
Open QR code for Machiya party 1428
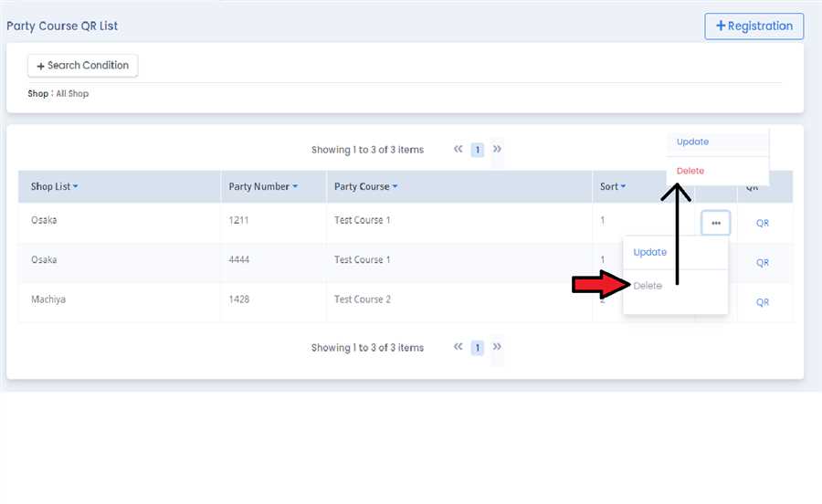pos(763,302)
